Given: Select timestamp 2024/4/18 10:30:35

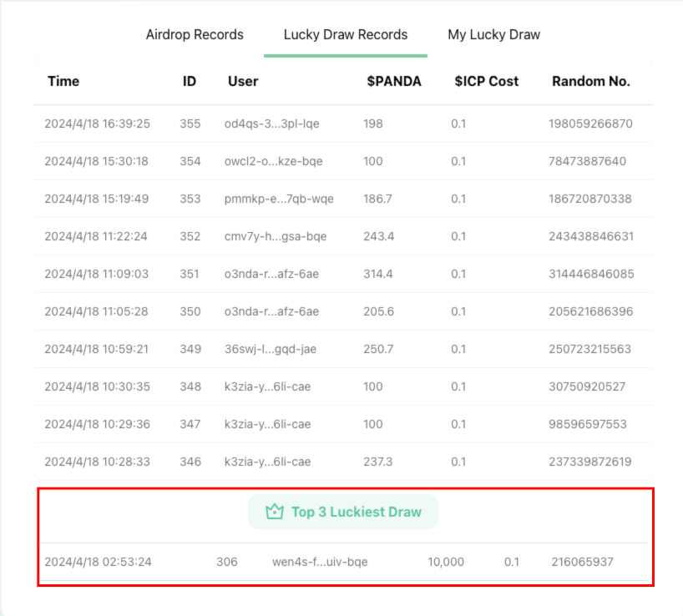Looking at the screenshot, I should (97, 386).
